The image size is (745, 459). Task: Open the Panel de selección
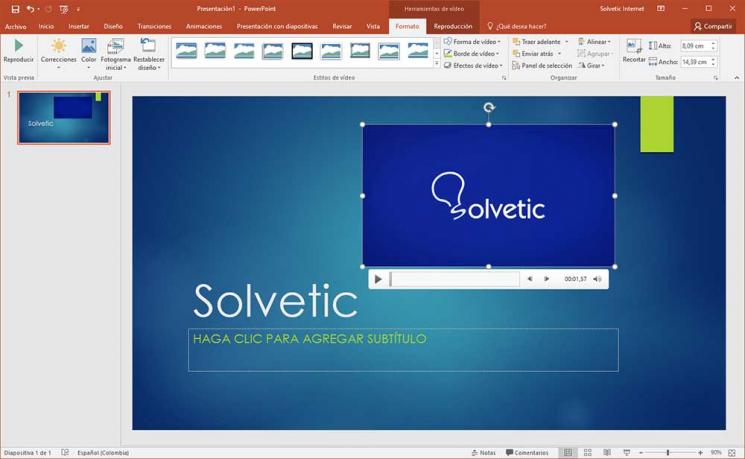coord(542,66)
